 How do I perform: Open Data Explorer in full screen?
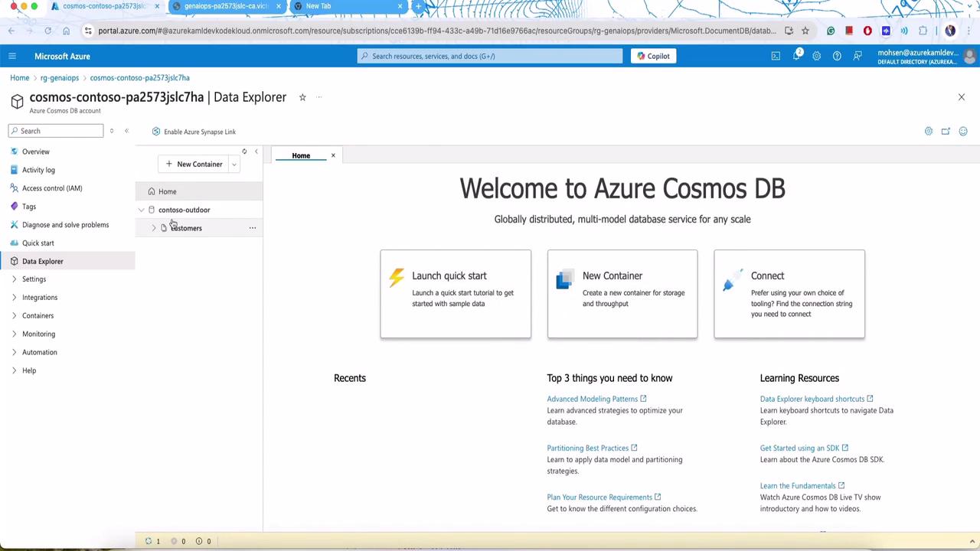click(946, 132)
